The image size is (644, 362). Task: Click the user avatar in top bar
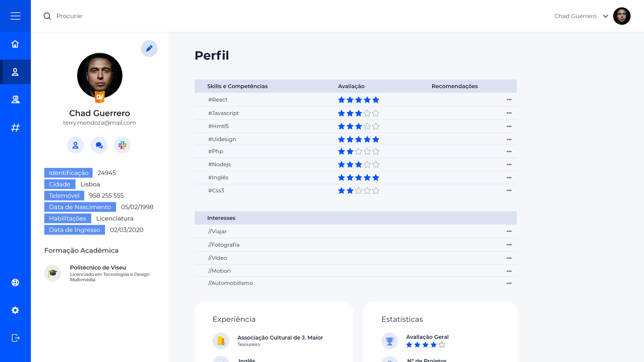pos(621,16)
